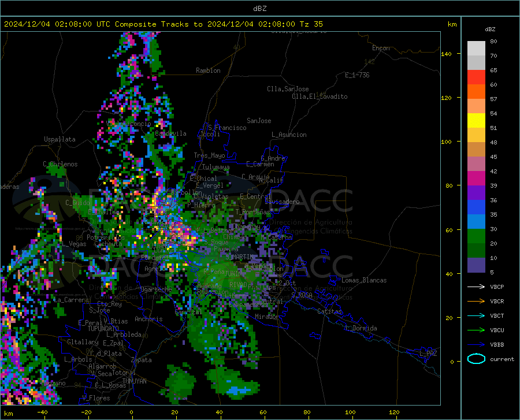Click the Anchoris map label
The height and width of the screenshot is (420, 520).
(148, 319)
